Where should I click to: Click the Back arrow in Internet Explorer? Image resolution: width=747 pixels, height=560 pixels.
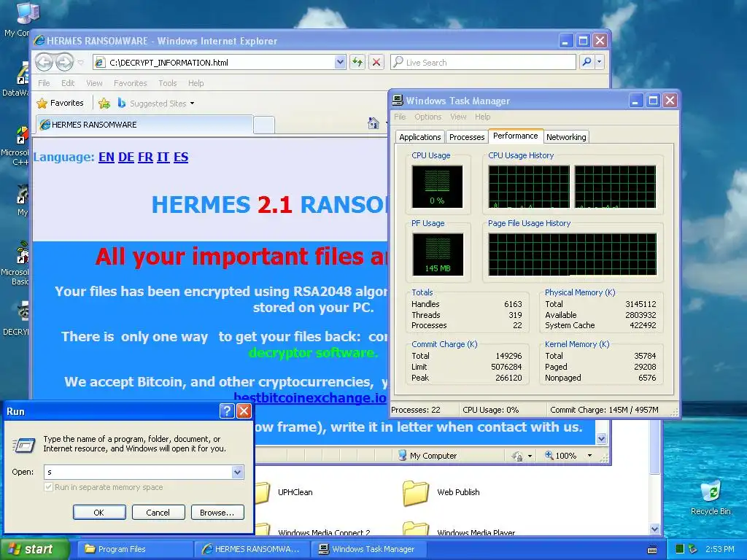[44, 62]
